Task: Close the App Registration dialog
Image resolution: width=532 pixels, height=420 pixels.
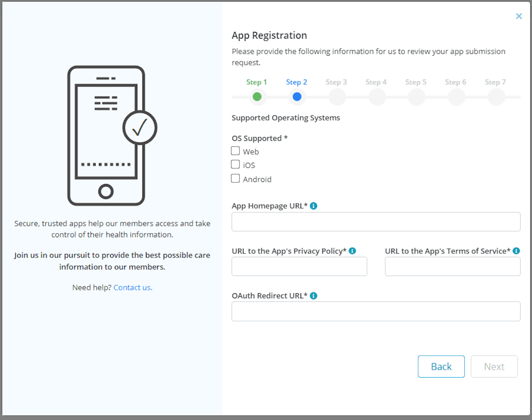Action: (x=519, y=16)
